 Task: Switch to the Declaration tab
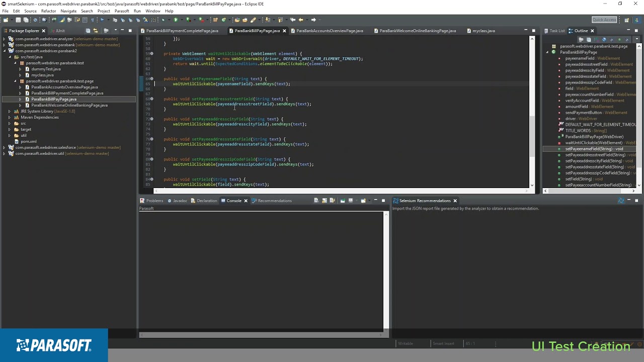[204, 201]
